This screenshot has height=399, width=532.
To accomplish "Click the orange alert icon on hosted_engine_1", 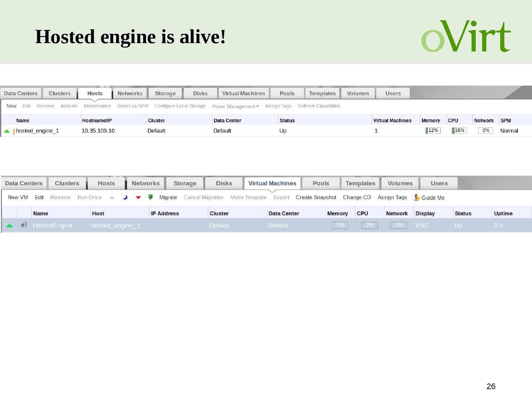I will [x=14, y=131].
